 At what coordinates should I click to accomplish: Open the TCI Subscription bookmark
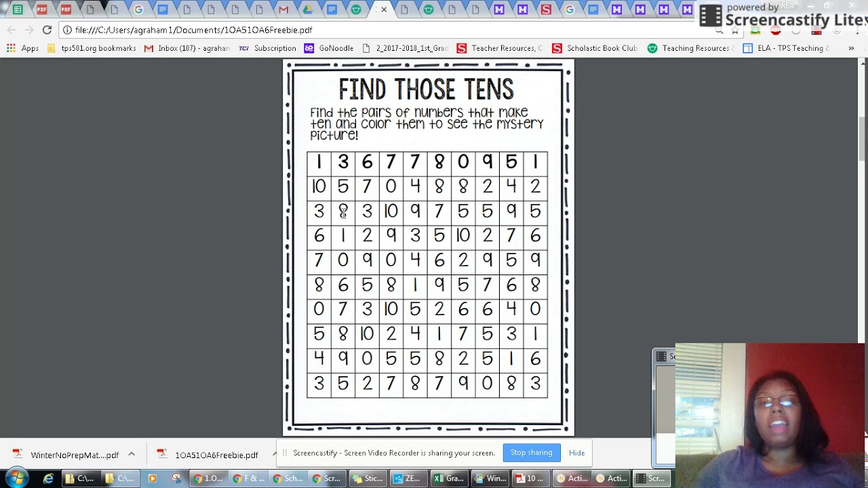[268, 48]
